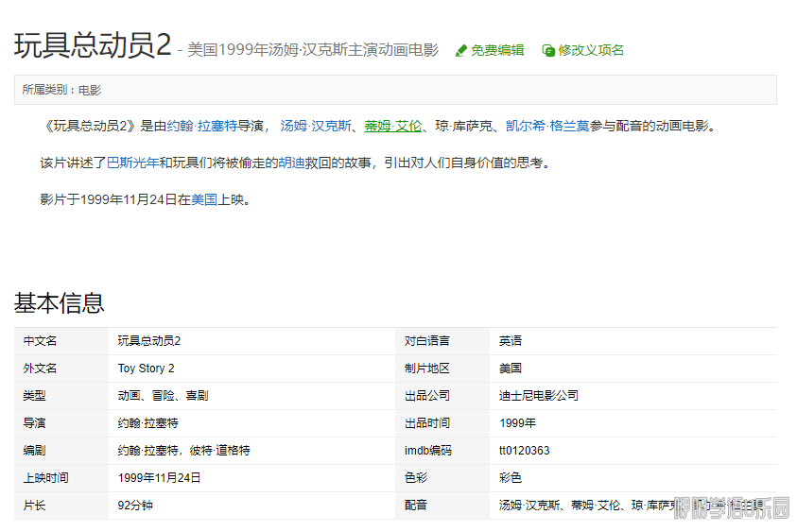Click the 美国 link in release sentence

click(204, 199)
